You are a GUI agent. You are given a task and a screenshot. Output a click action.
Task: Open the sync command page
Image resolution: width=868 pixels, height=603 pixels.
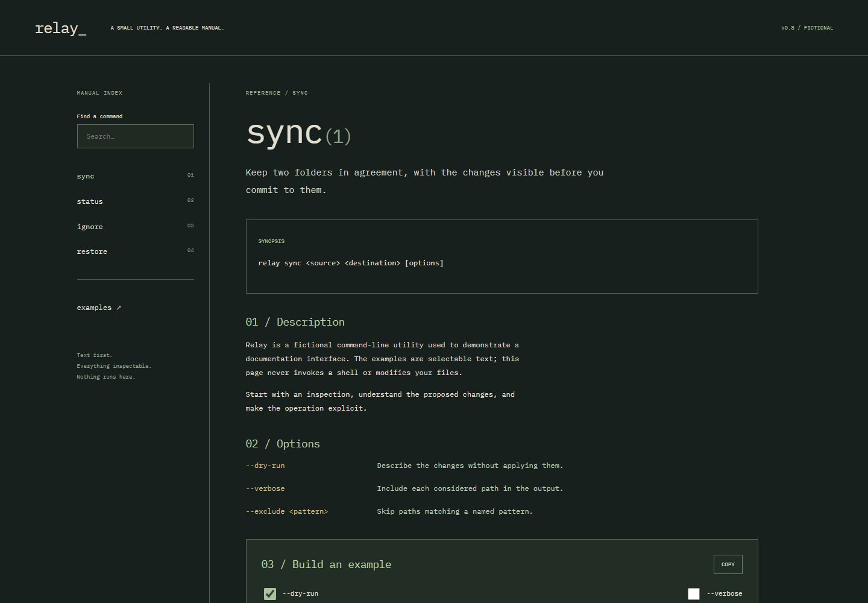[x=135, y=176]
